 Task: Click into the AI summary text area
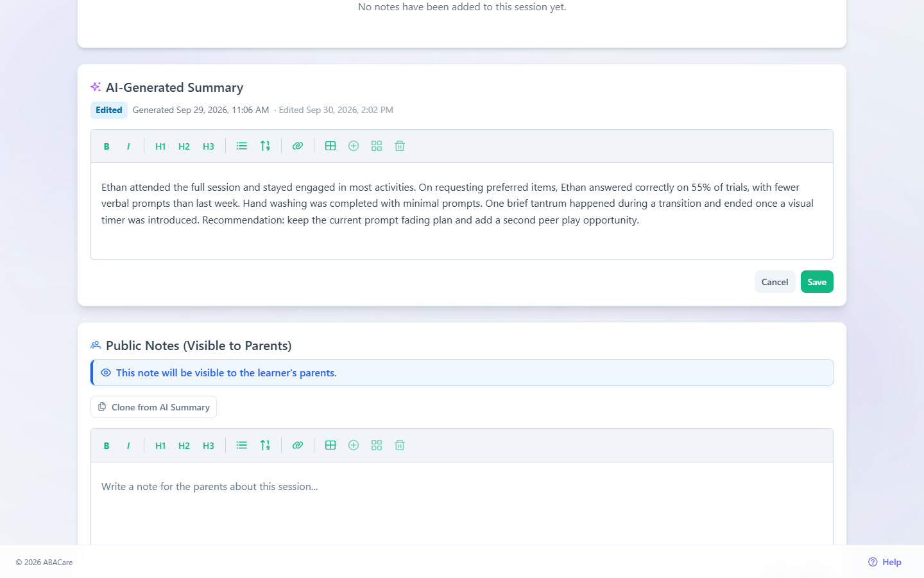[462, 211]
